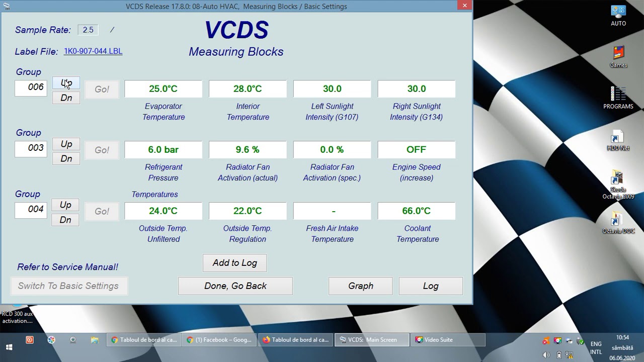This screenshot has height=362, width=644.
Task: Select Left Sunlight Intensity value 30.0
Action: click(332, 89)
